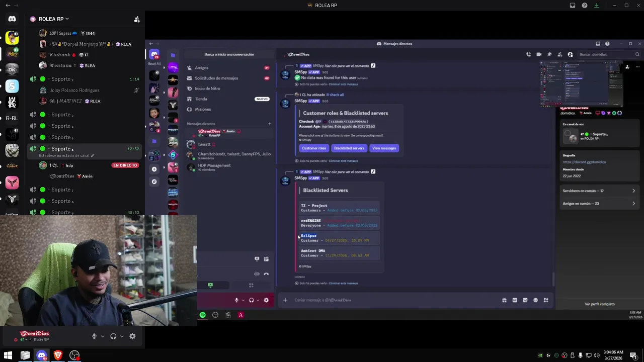
Task: Toggle microphone mute in user panel
Action: pyautogui.click(x=94, y=336)
